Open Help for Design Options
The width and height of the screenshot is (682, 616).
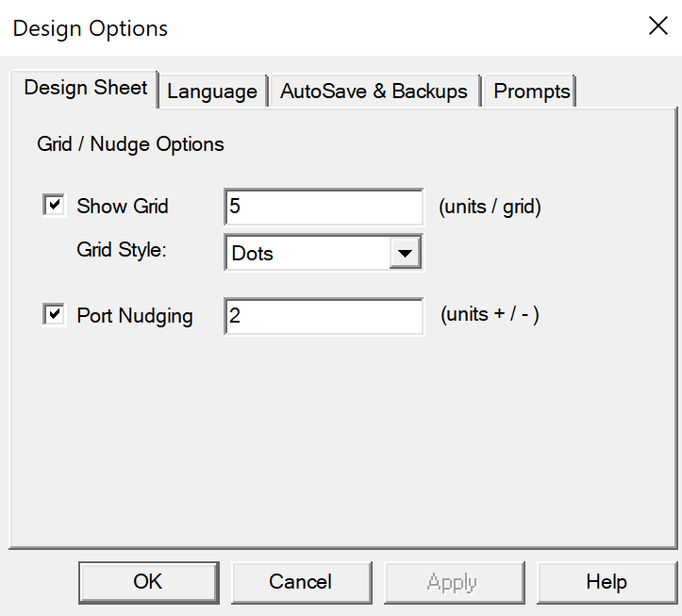(607, 582)
